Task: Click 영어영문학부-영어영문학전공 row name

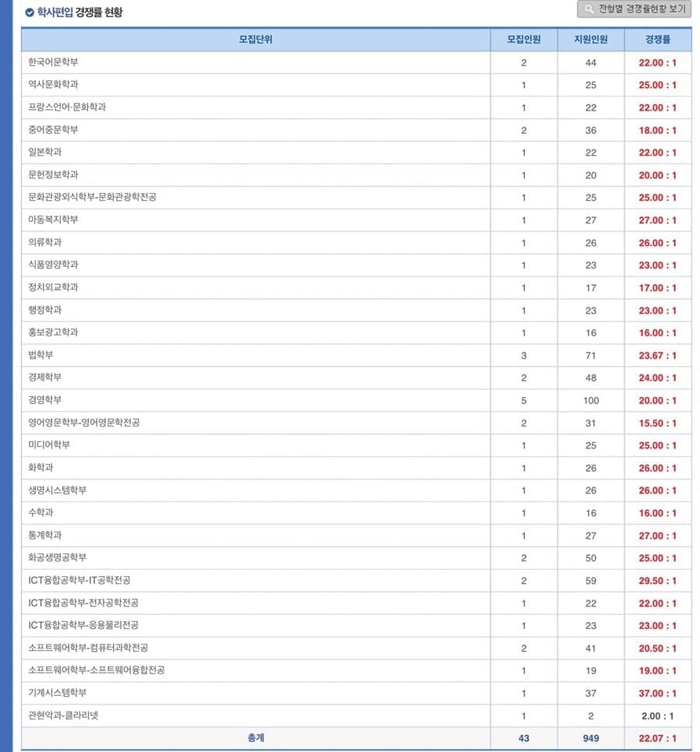Action: pyautogui.click(x=84, y=423)
